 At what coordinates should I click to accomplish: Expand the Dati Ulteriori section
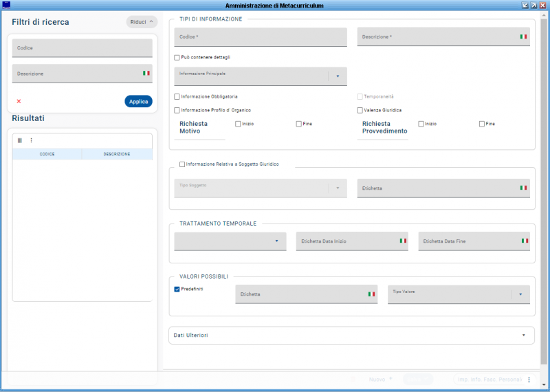coord(523,335)
